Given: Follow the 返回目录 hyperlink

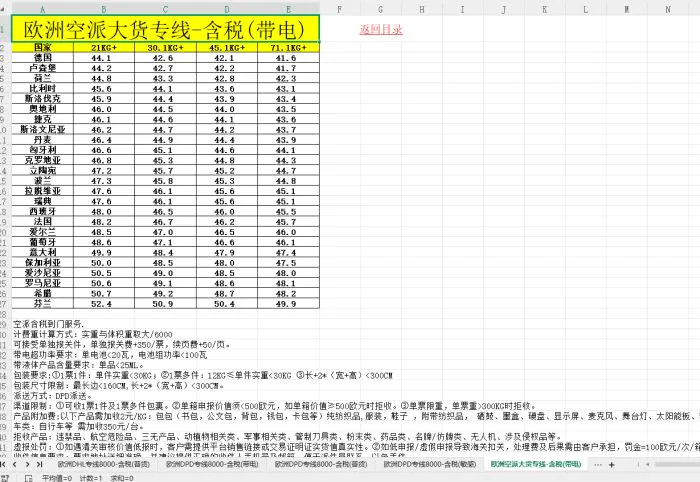Looking at the screenshot, I should 381,29.
